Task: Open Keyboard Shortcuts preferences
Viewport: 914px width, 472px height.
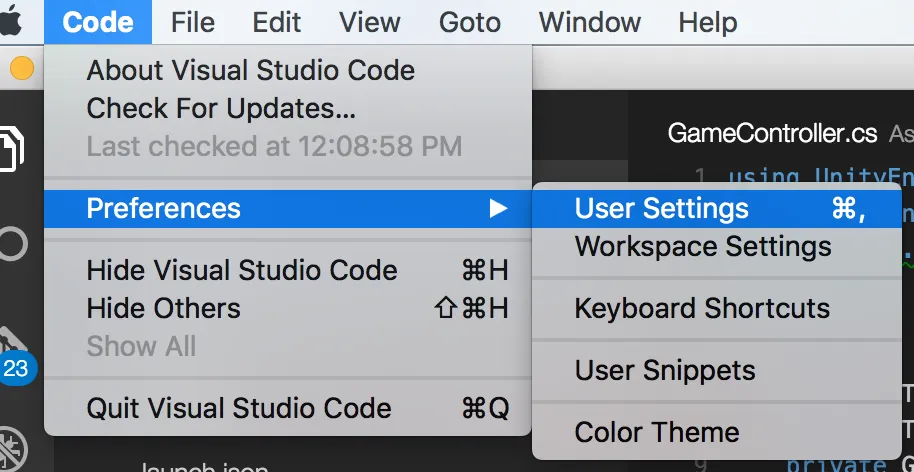Action: click(x=702, y=308)
